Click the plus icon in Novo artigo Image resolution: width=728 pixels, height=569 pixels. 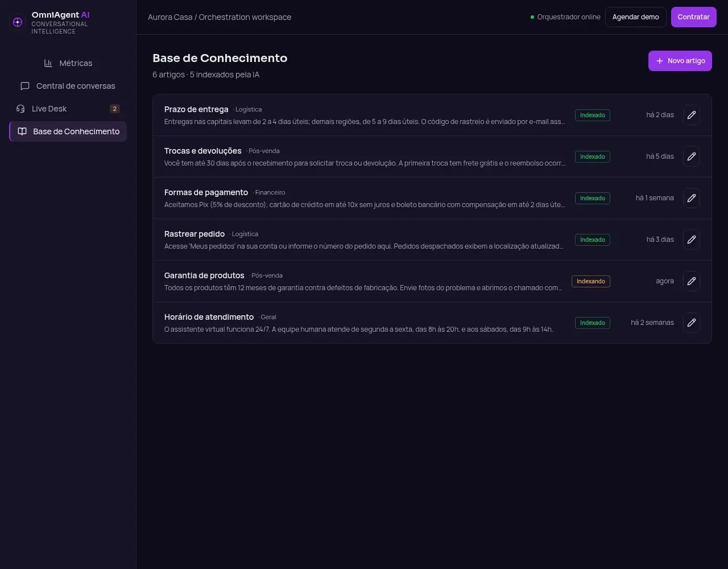(660, 61)
